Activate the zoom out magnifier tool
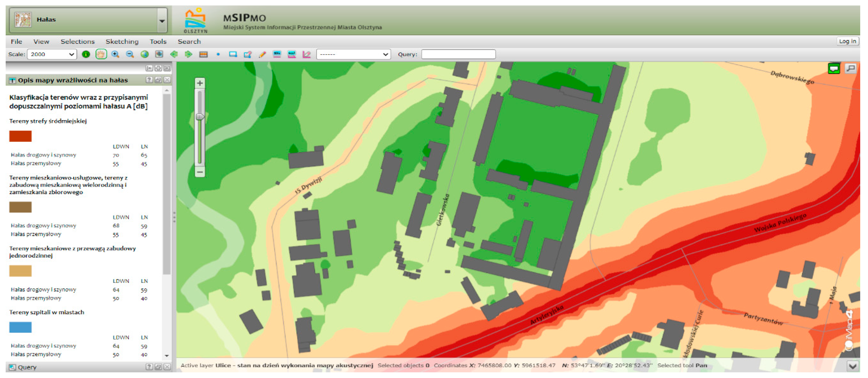The height and width of the screenshot is (378, 868). tap(130, 54)
